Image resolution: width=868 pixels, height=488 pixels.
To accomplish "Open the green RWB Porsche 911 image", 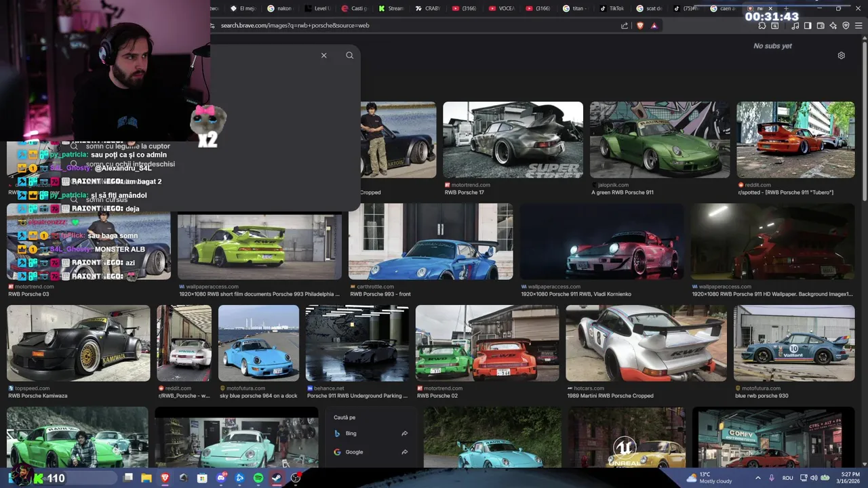I will pos(660,140).
